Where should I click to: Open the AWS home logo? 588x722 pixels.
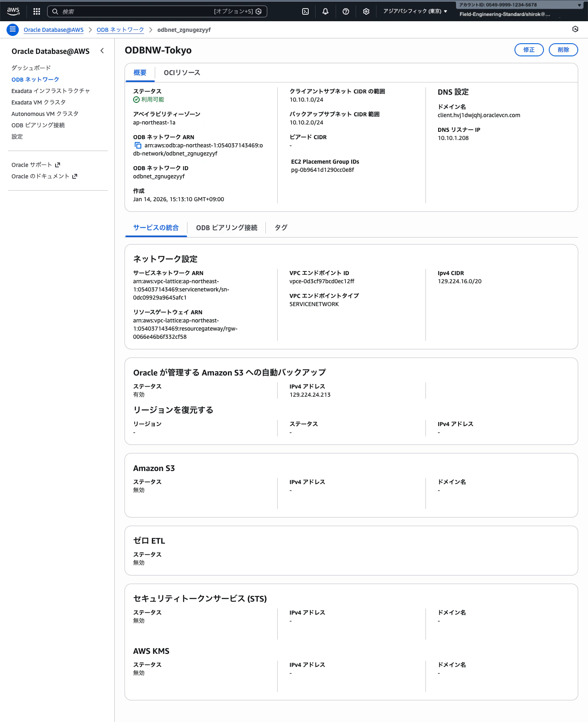point(13,11)
